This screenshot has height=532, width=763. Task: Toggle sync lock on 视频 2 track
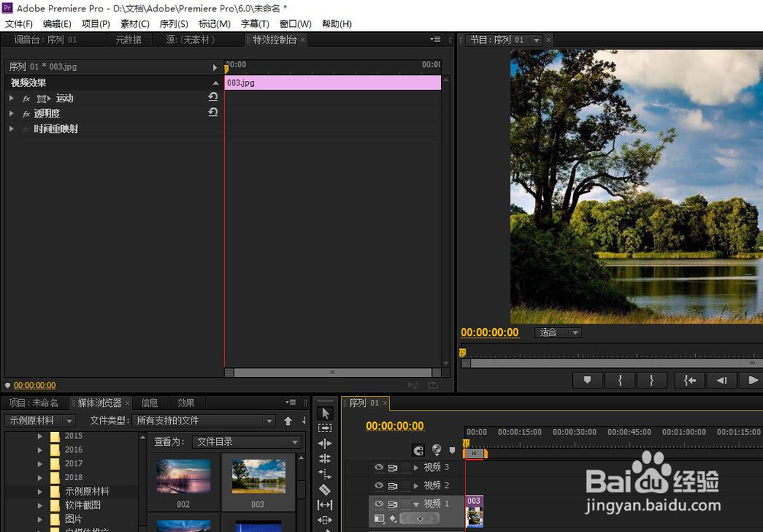click(x=393, y=485)
